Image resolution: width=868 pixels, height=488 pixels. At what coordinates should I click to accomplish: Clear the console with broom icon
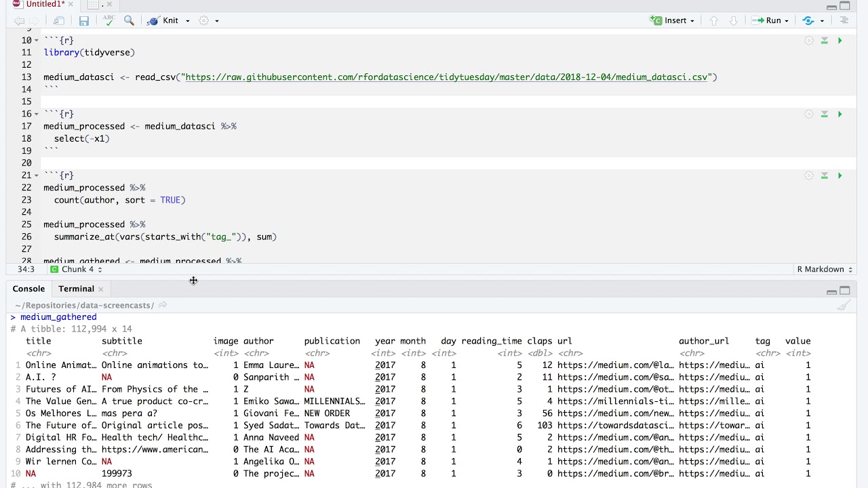844,306
